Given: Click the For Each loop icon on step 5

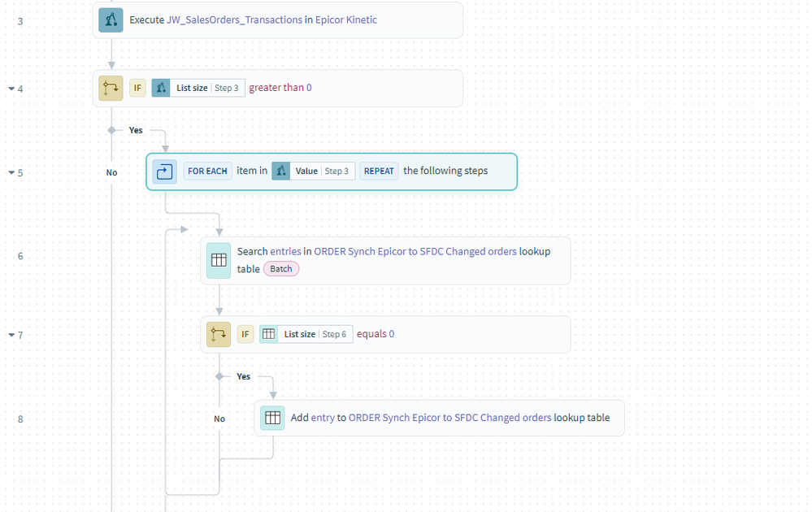Looking at the screenshot, I should click(x=165, y=171).
